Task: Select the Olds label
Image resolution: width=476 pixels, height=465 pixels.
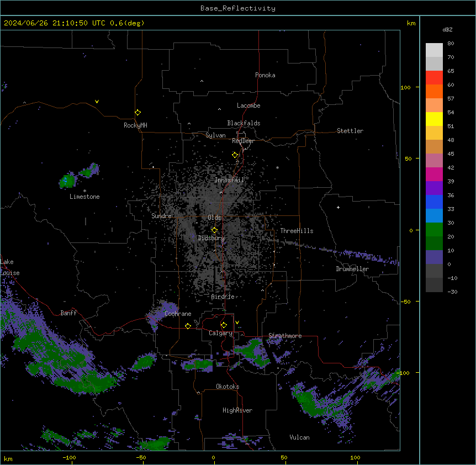Action: coord(214,218)
